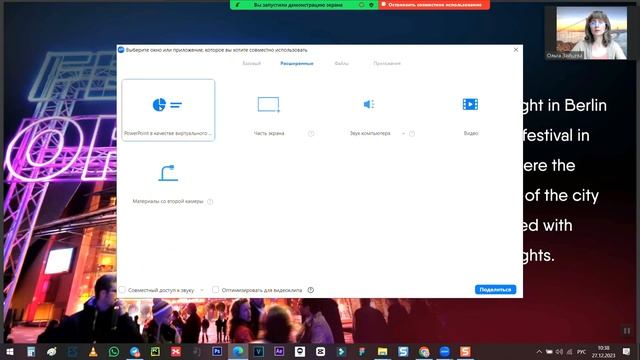Click the 'Поделиться' share button
Viewport: 640px width, 360px height.
(x=495, y=289)
